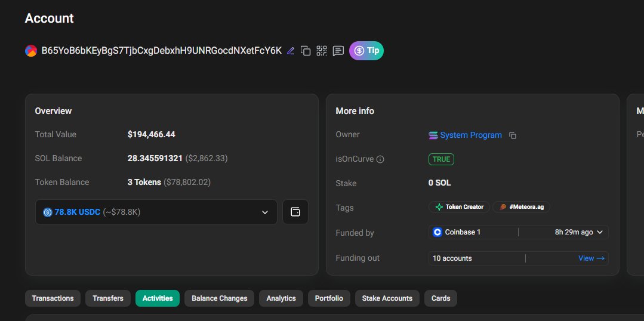Show the account QR code
Image resolution: width=644 pixels, height=321 pixels.
pyautogui.click(x=322, y=51)
